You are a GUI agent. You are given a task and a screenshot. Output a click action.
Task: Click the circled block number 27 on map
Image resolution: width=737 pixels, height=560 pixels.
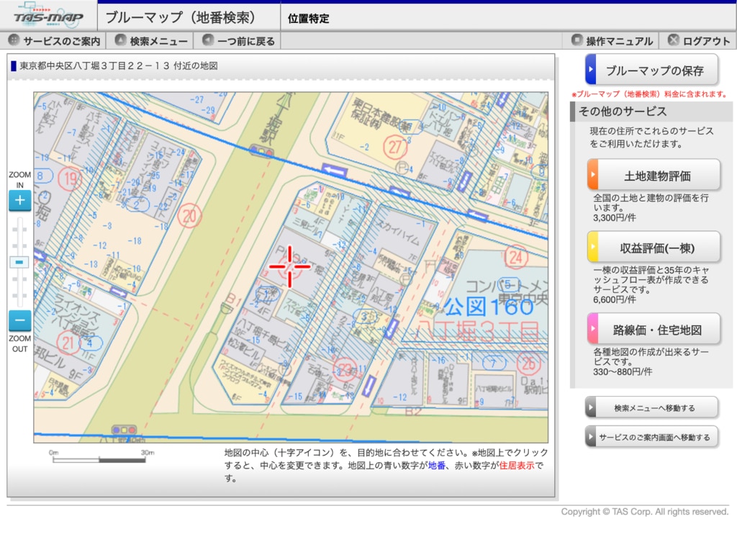tap(394, 147)
